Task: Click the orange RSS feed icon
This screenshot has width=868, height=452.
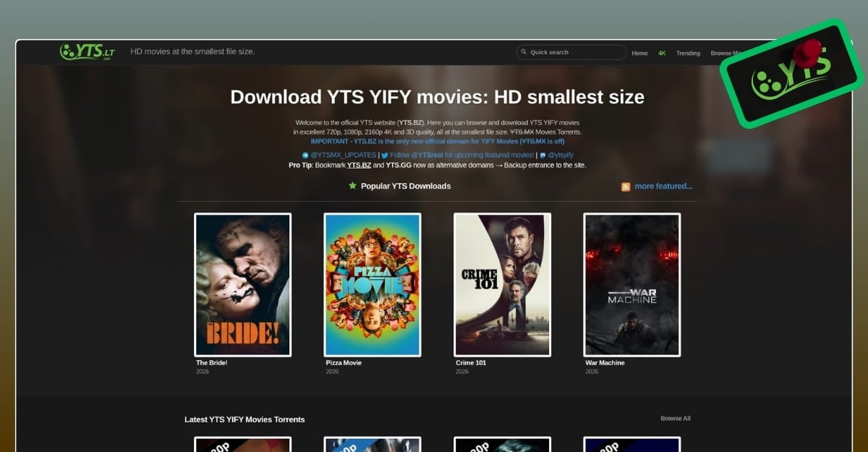Action: (626, 187)
